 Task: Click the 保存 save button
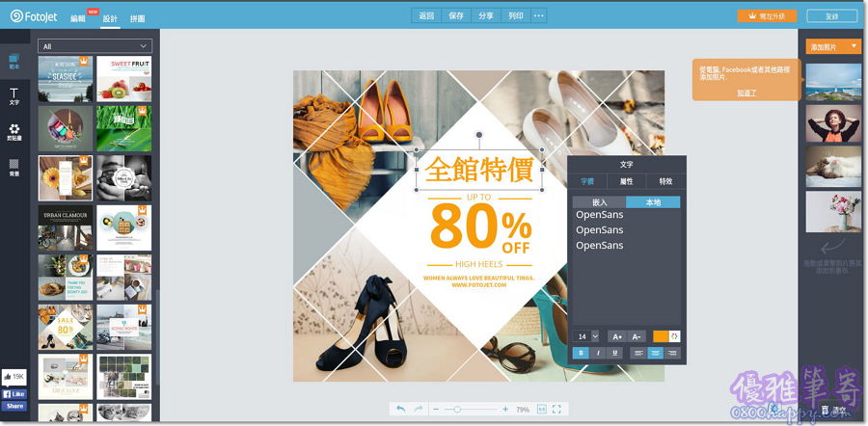(x=456, y=15)
